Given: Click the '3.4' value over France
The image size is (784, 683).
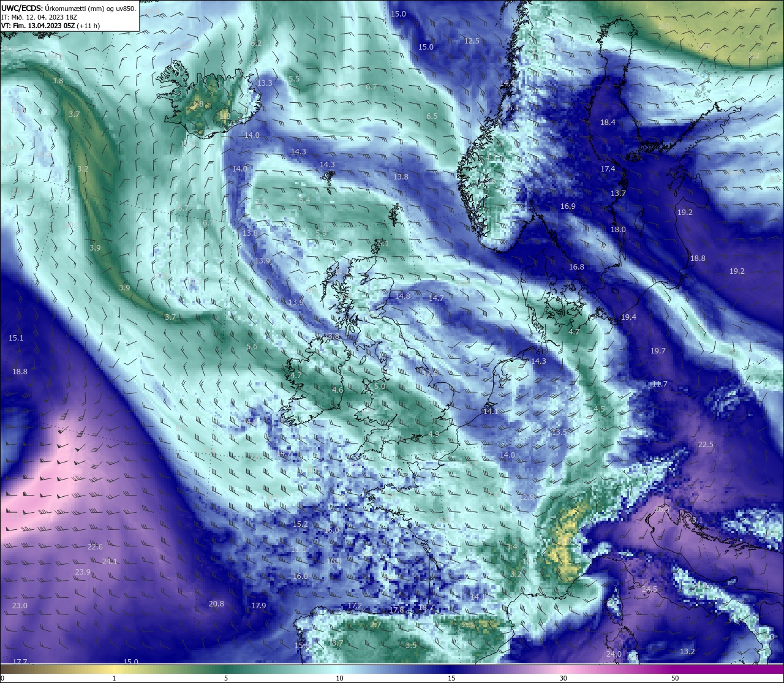Looking at the screenshot, I should (x=512, y=547).
